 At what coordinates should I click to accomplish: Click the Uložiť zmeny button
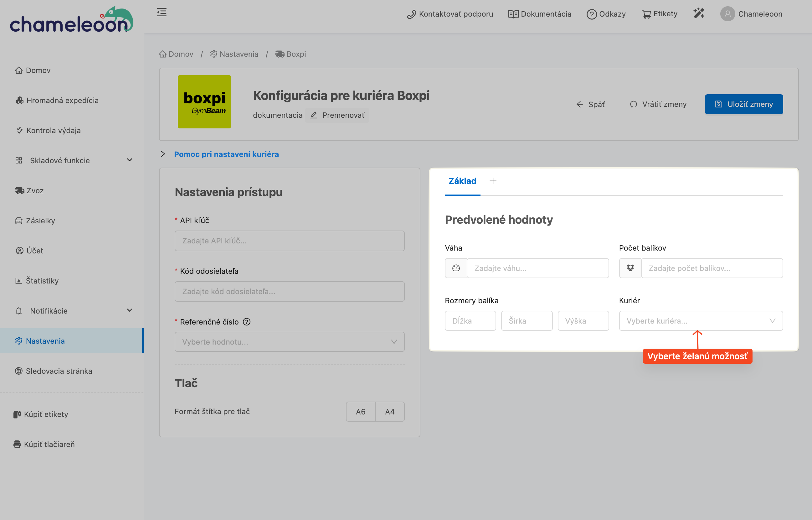point(743,104)
